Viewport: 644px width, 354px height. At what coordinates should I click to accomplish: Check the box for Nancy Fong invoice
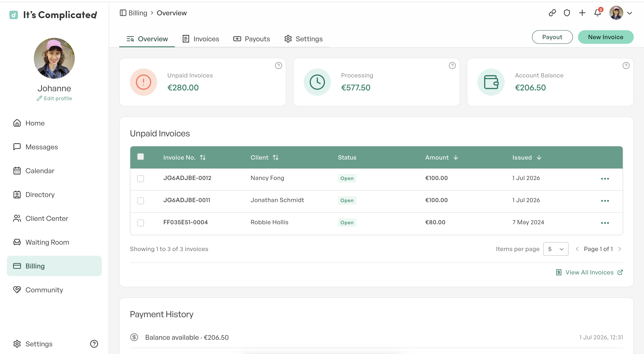pyautogui.click(x=141, y=179)
